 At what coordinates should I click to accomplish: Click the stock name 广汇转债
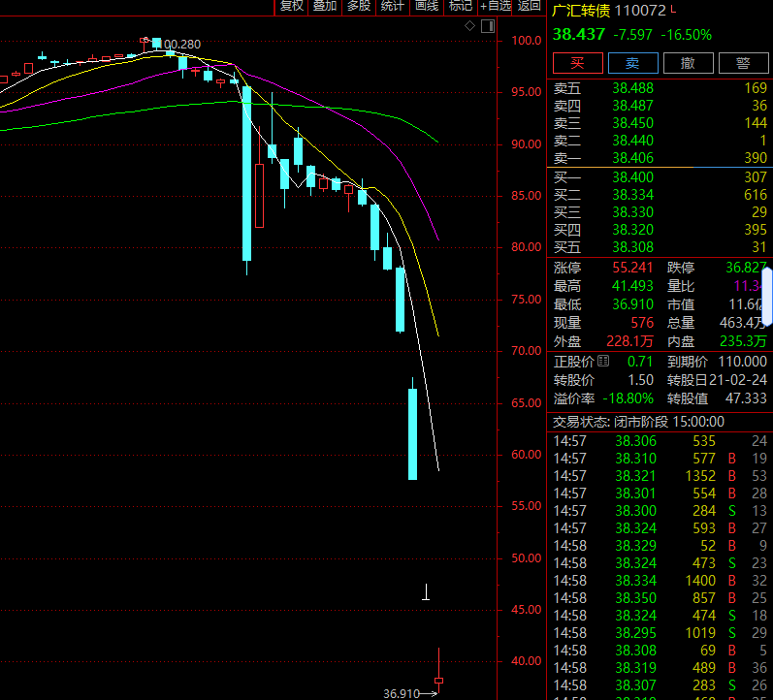click(581, 11)
